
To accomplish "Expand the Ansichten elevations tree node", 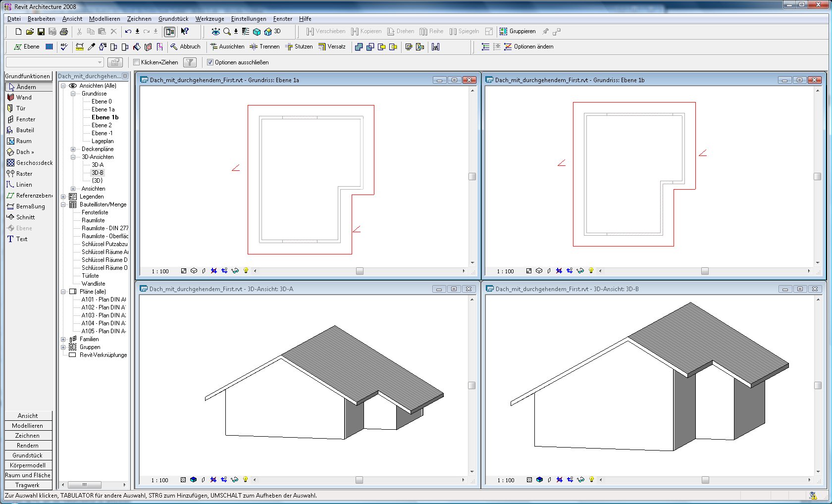I will pyautogui.click(x=73, y=189).
